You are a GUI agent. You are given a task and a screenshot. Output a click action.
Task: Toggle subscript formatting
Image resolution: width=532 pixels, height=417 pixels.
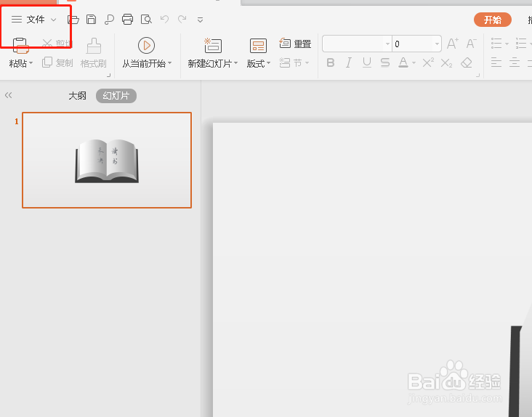[446, 63]
